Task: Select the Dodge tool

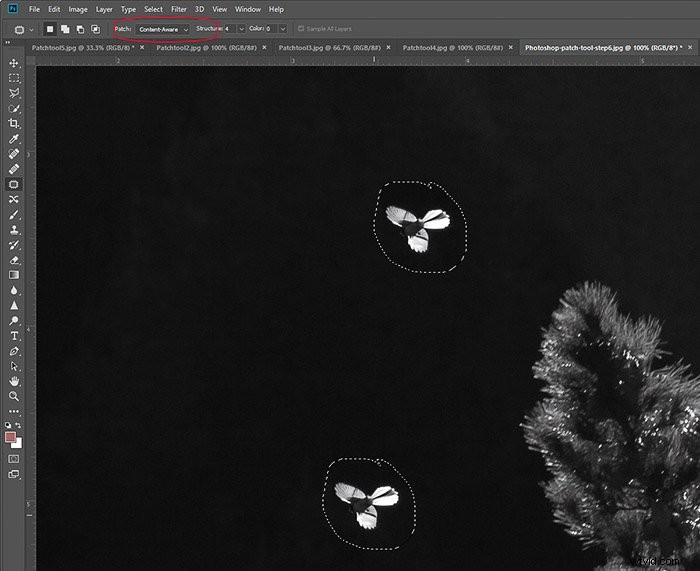Action: pyautogui.click(x=14, y=321)
